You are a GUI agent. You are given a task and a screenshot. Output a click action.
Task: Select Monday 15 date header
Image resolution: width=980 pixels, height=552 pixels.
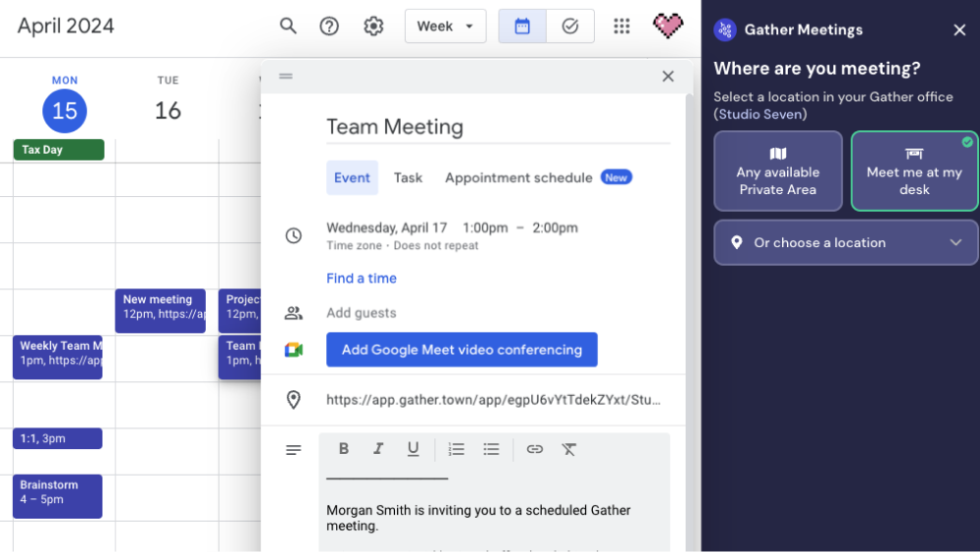tap(65, 111)
